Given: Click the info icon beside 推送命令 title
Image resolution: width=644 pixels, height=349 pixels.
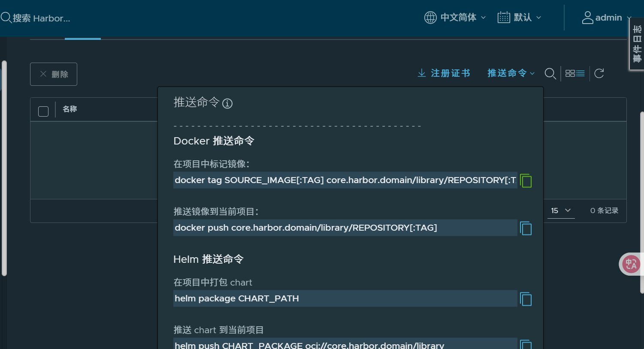Looking at the screenshot, I should coord(227,103).
